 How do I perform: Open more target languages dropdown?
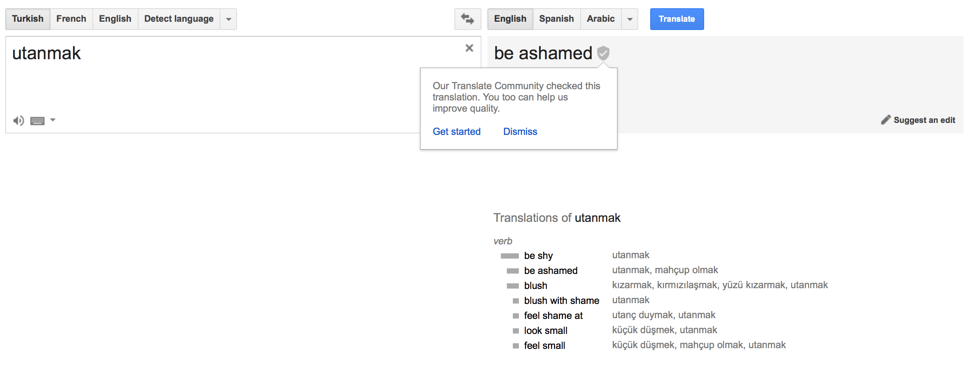click(630, 19)
